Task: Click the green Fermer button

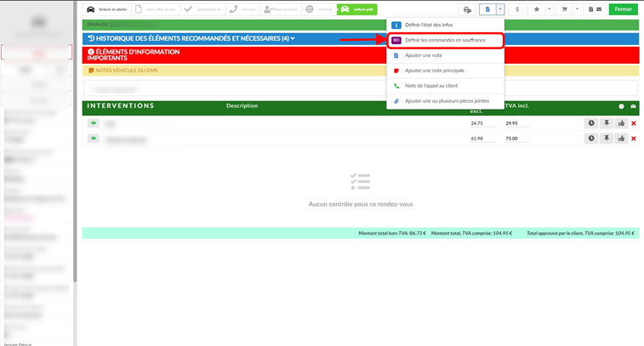Action: pos(623,9)
